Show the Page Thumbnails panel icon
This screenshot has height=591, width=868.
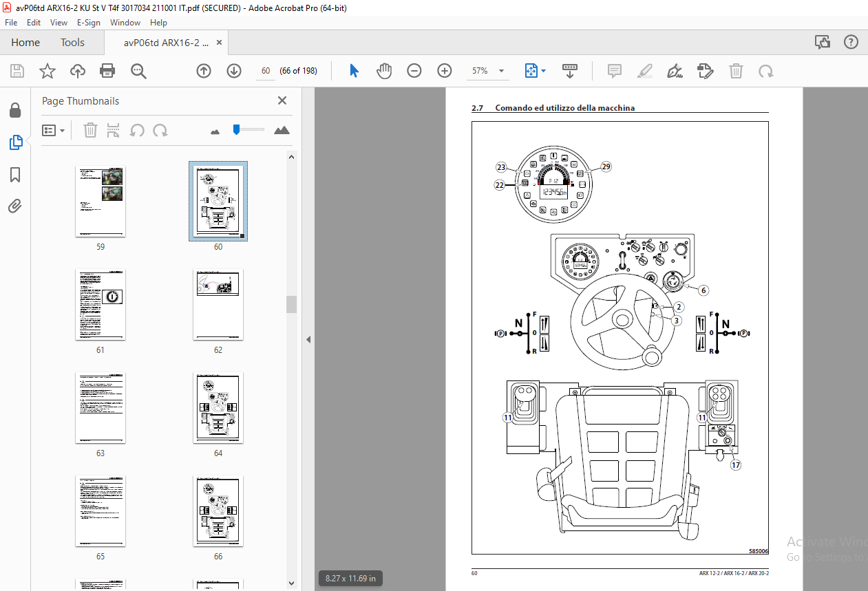pos(15,142)
